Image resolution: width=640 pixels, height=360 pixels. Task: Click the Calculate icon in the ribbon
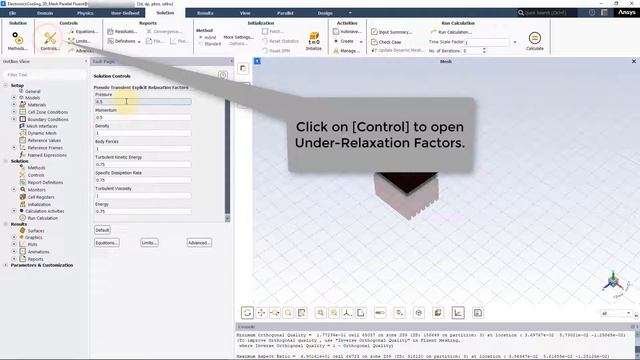535,41
